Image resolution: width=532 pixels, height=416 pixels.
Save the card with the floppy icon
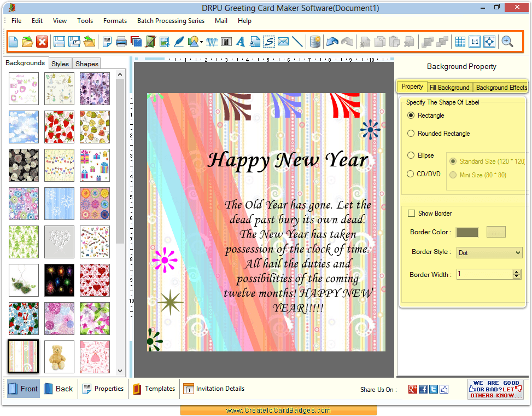59,42
